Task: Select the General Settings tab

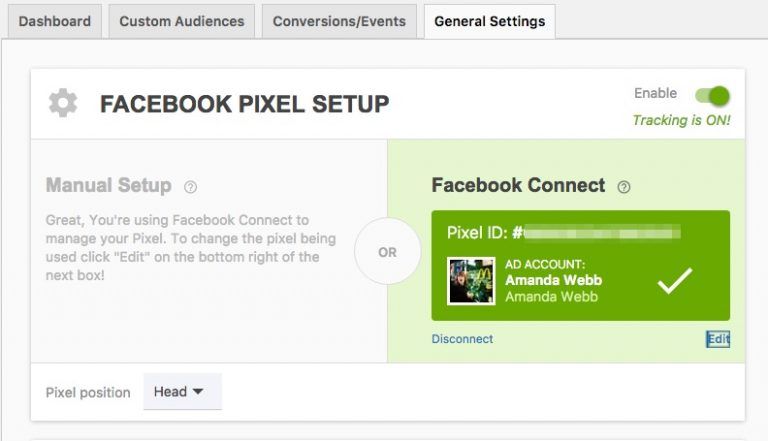Action: tap(489, 22)
